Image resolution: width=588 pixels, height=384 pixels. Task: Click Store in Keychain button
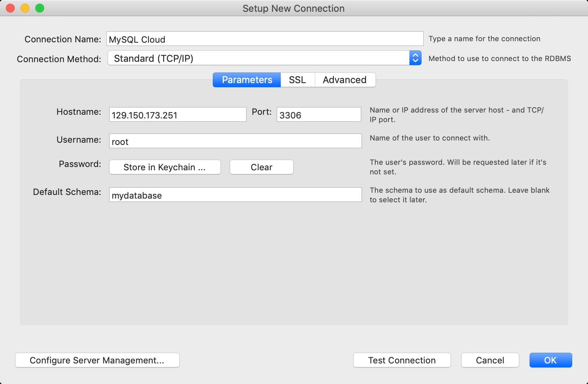point(165,167)
